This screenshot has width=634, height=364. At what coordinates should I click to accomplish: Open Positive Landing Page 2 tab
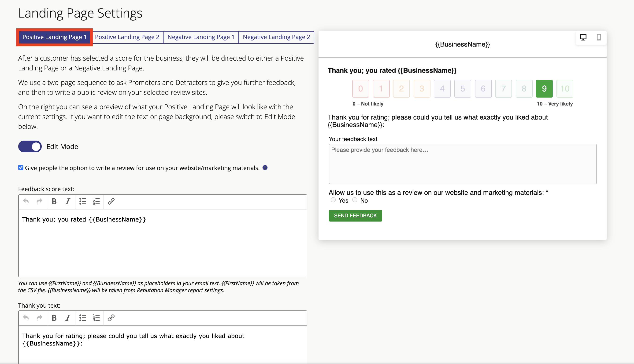[127, 37]
